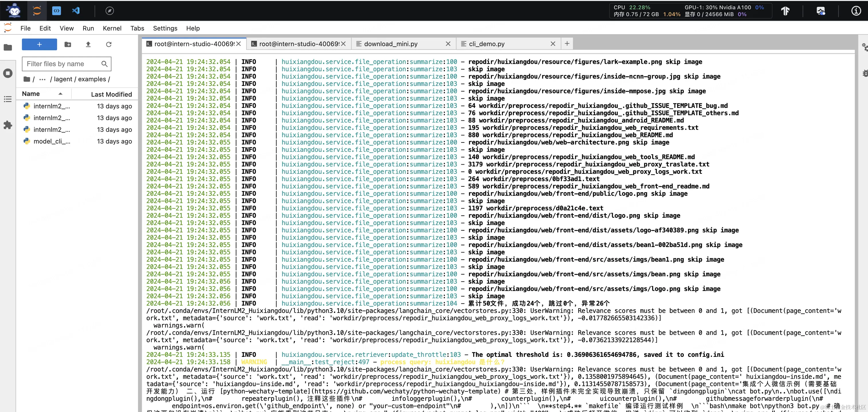Click the blue new launcher plus button

[x=39, y=45]
